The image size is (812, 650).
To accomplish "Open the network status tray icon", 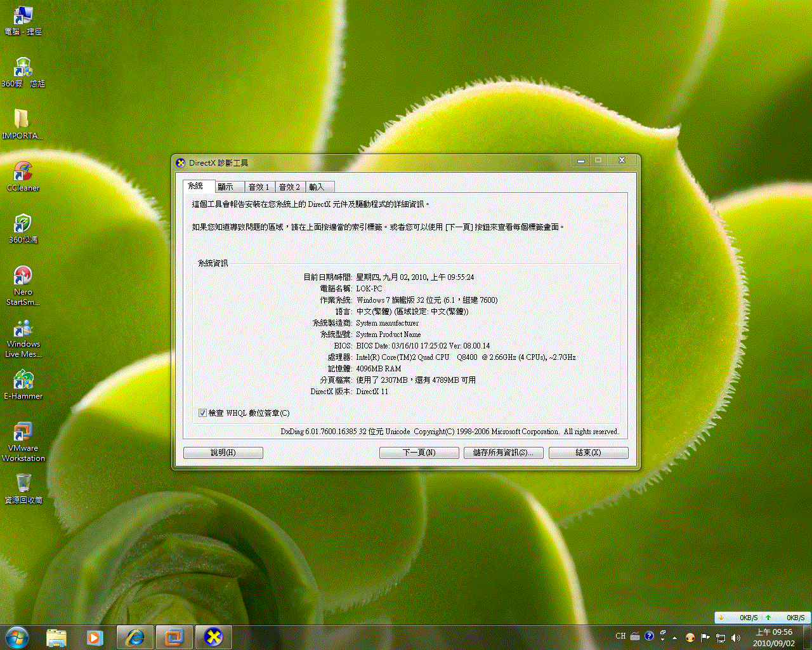I will click(x=721, y=637).
